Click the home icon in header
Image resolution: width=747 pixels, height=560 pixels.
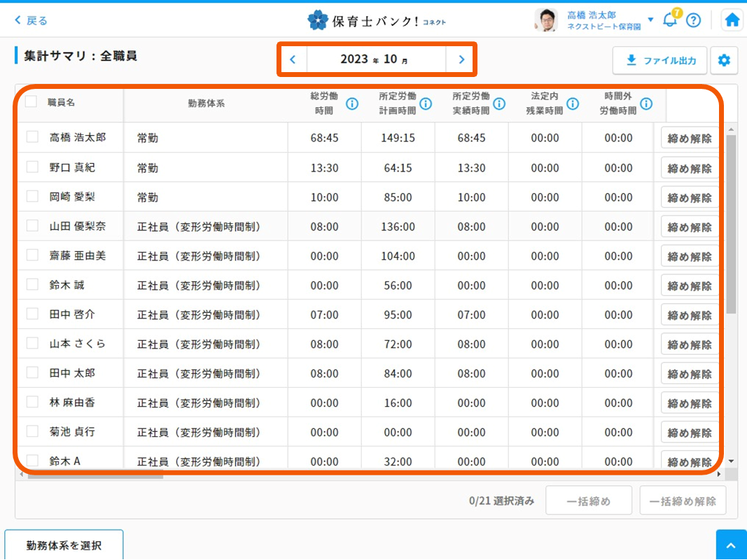732,20
